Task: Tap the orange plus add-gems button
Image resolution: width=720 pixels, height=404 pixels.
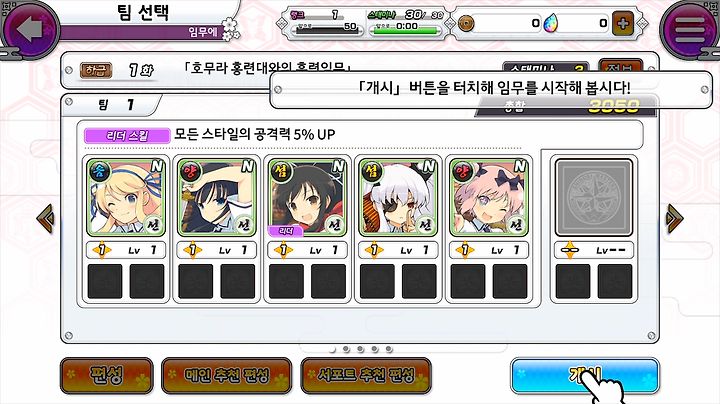Action: 623,23
